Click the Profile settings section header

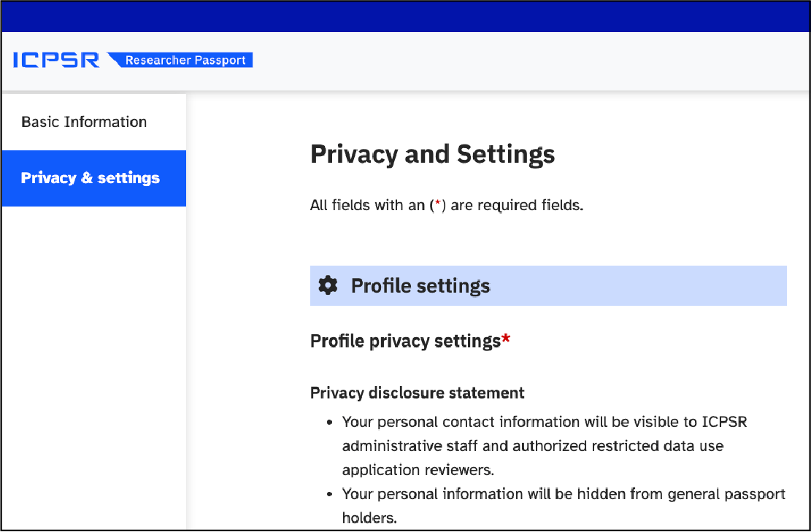(x=548, y=285)
